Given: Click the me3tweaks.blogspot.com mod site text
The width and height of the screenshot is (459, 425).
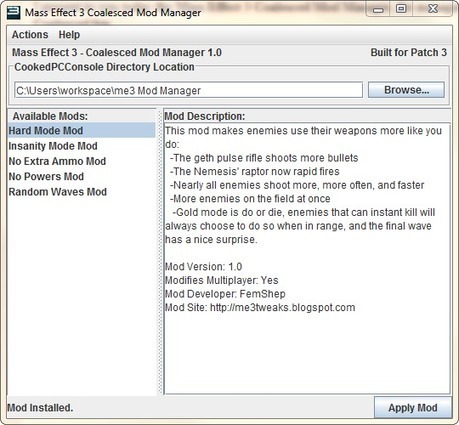Looking at the screenshot, I should tap(282, 307).
